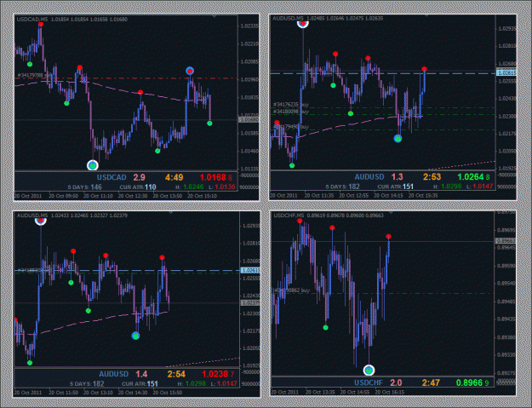Click the chart shift triangle atop USDCHF chart
Screen dimensions: 532x408
391,212
